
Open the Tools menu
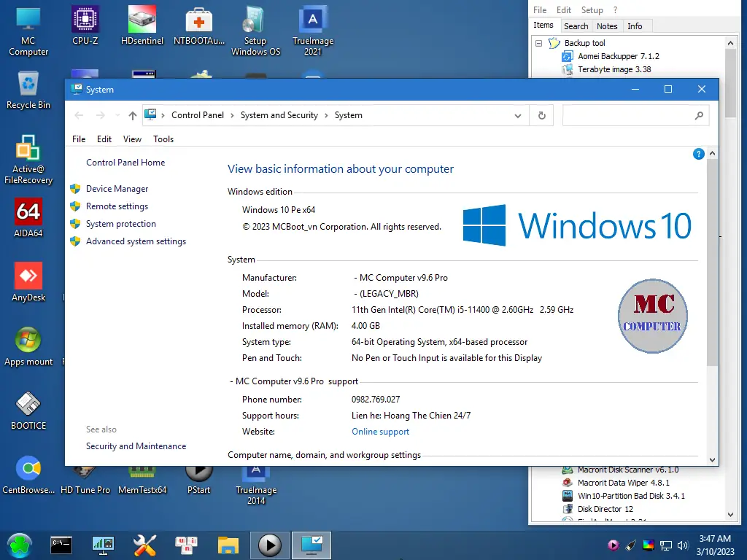(163, 139)
